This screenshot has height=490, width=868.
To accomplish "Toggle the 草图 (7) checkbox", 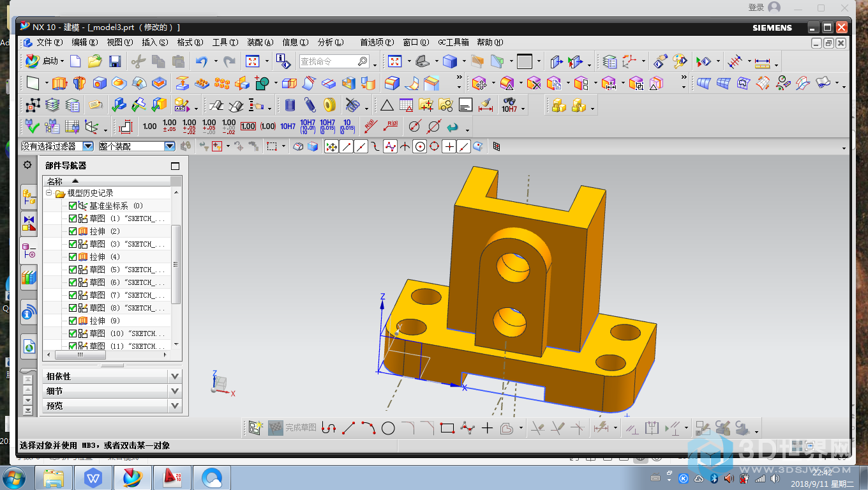I will coord(72,295).
